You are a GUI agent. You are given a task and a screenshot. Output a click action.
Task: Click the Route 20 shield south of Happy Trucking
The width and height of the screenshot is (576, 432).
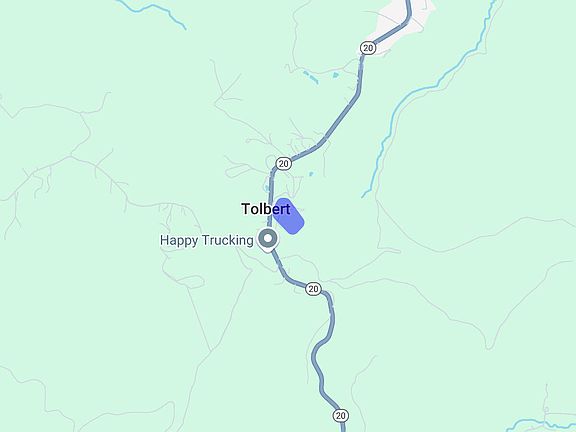[x=313, y=289]
